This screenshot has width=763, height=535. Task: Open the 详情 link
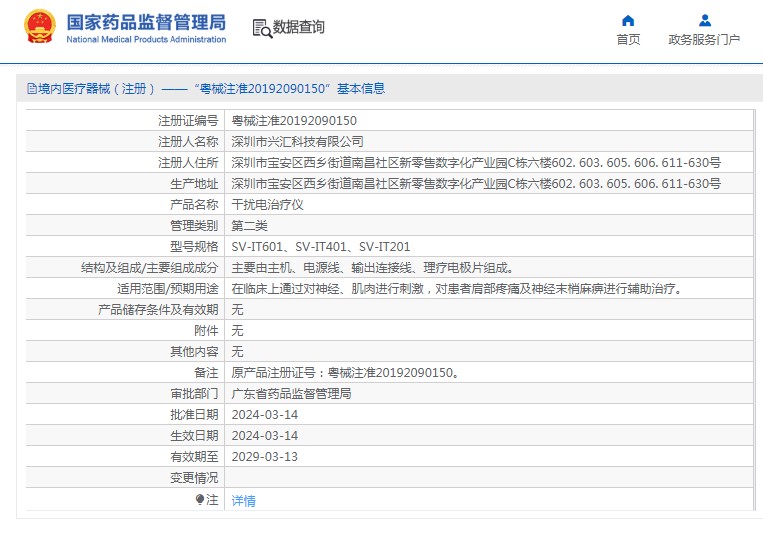click(x=243, y=500)
